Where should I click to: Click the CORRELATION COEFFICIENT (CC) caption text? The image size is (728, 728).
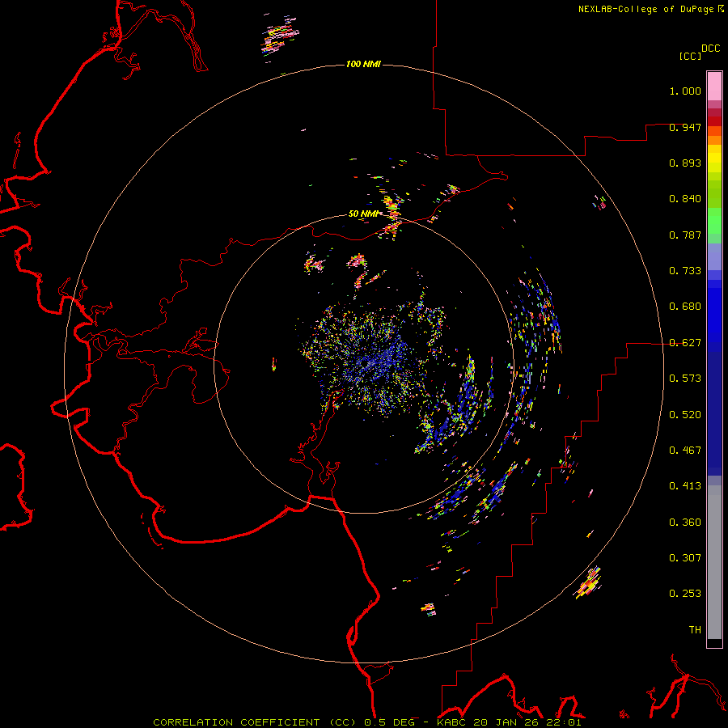(x=256, y=722)
